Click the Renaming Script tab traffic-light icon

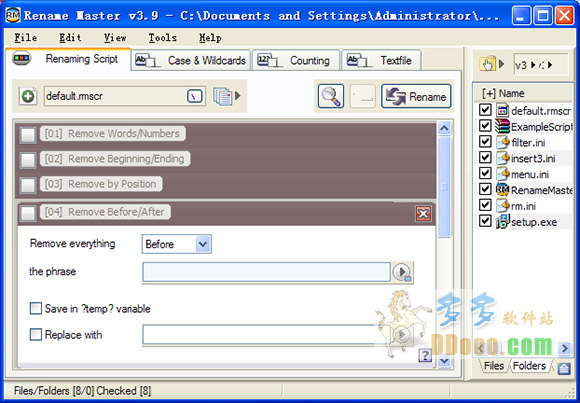21,58
